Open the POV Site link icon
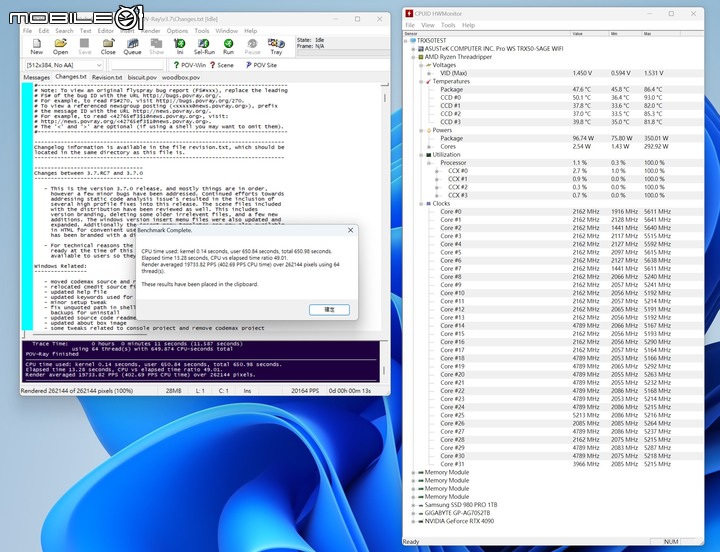Screen dimensions: 720x552 [x=248, y=65]
